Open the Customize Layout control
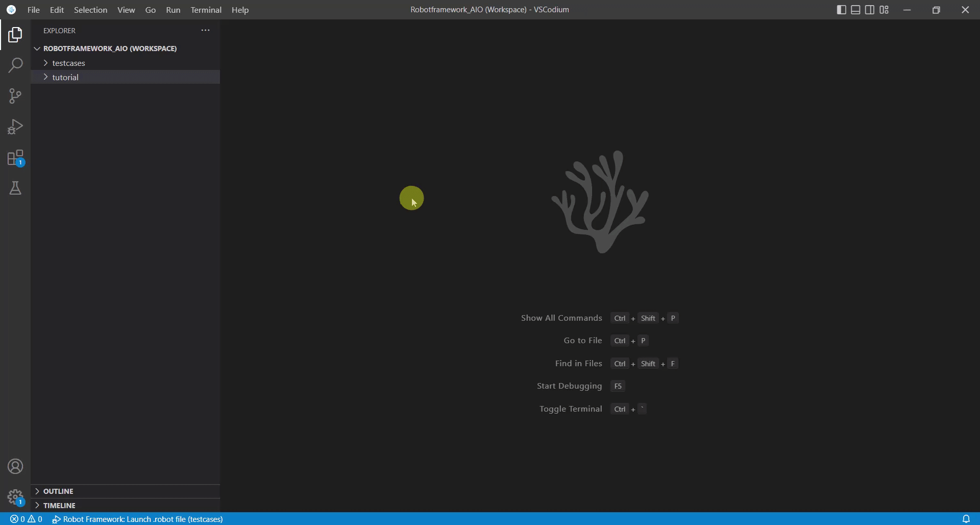The height and width of the screenshot is (525, 980). (884, 10)
